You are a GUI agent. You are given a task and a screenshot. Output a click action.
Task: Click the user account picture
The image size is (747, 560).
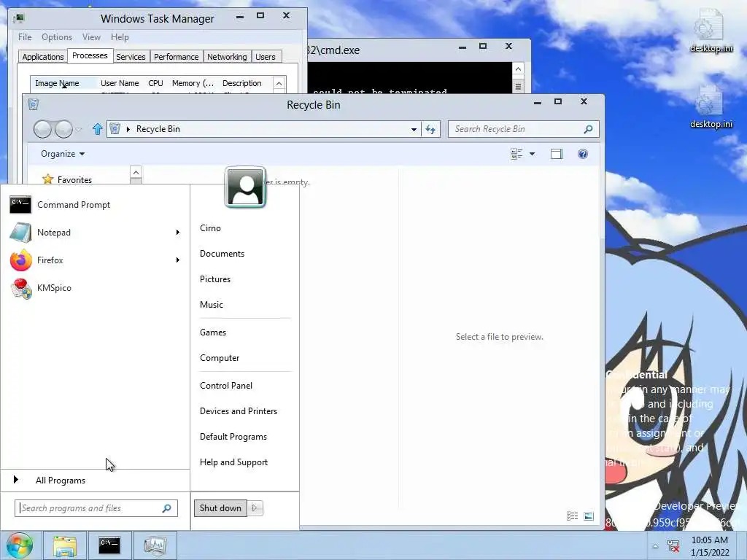245,187
